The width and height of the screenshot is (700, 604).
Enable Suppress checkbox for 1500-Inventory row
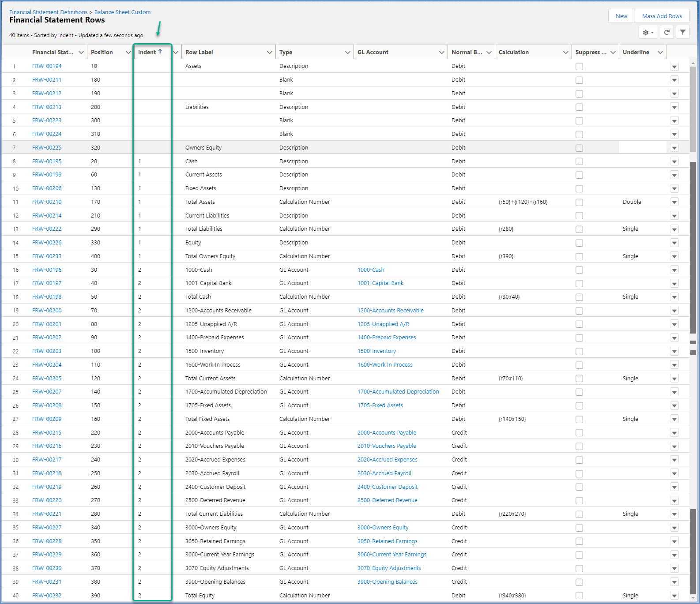point(579,352)
